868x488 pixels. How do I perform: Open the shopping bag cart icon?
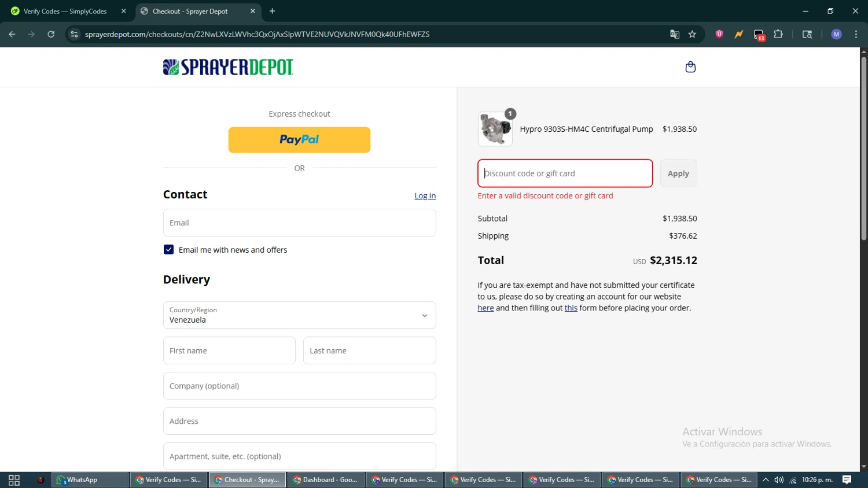pyautogui.click(x=690, y=67)
